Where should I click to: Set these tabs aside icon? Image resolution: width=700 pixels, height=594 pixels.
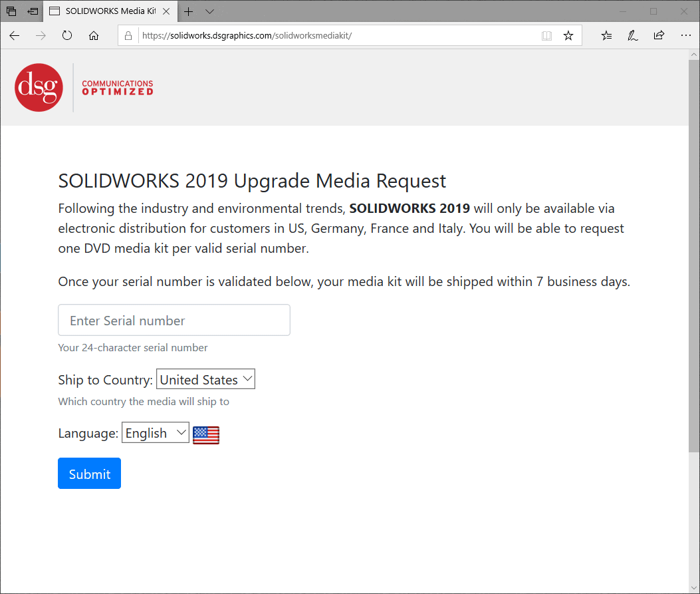tap(33, 11)
